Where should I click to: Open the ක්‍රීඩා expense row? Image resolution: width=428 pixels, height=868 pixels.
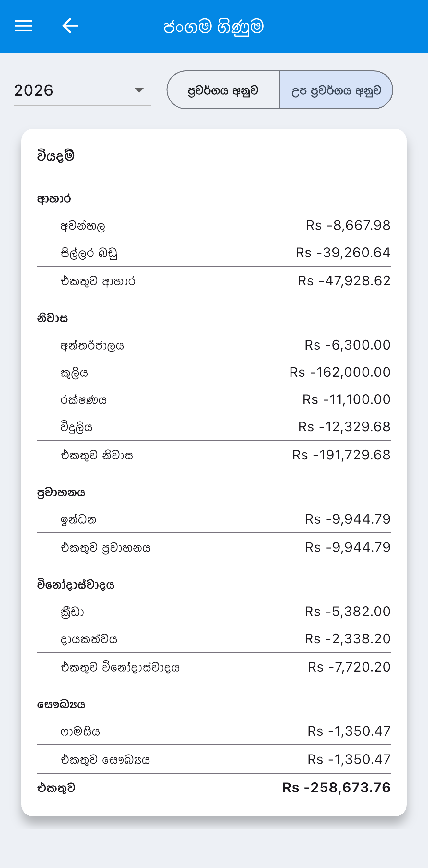(214, 612)
